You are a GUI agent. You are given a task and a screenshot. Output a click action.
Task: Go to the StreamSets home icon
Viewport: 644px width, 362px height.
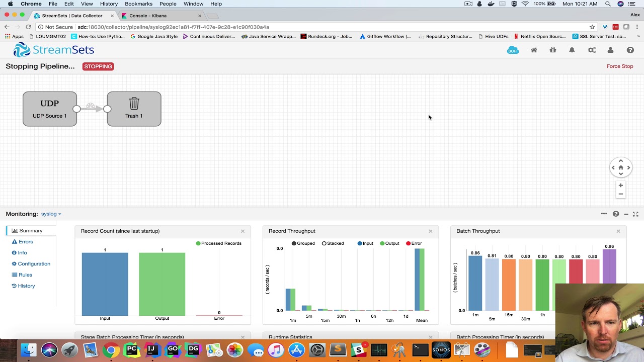(534, 50)
